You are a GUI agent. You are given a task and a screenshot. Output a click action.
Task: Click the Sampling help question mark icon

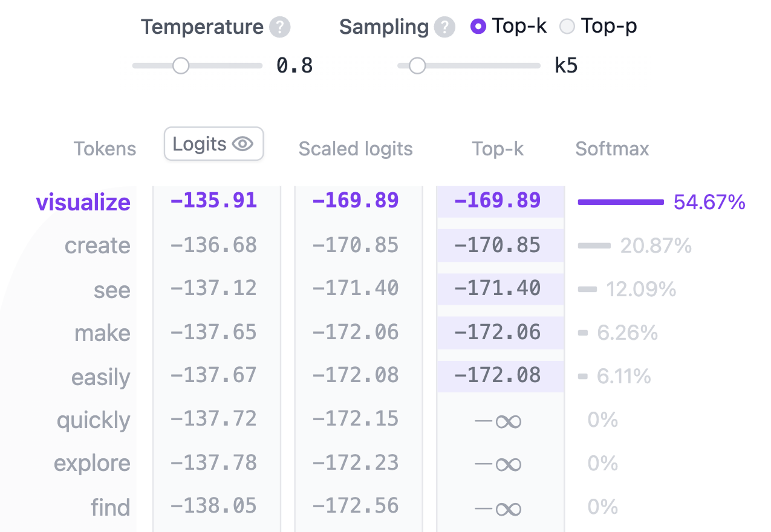pyautogui.click(x=444, y=27)
